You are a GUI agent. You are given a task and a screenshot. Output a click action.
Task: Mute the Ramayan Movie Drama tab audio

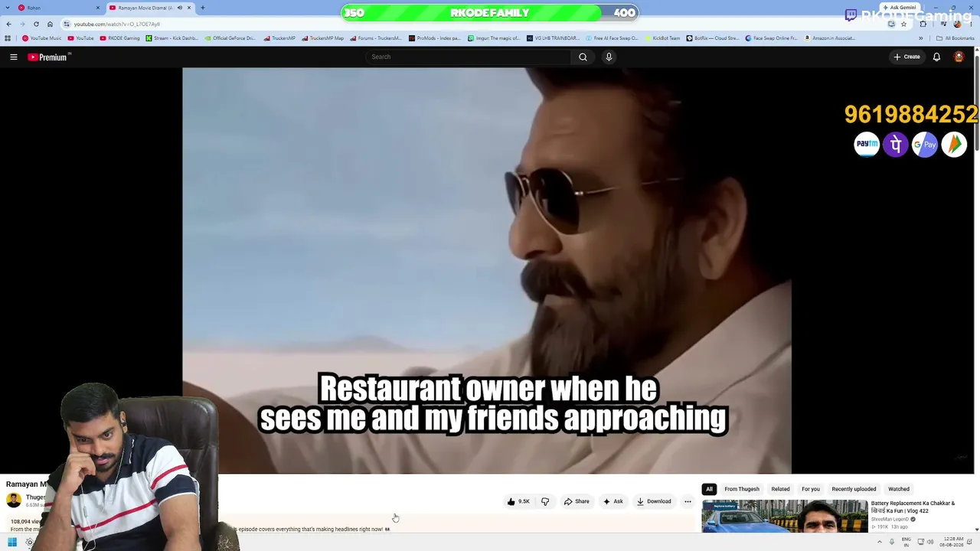(x=180, y=8)
